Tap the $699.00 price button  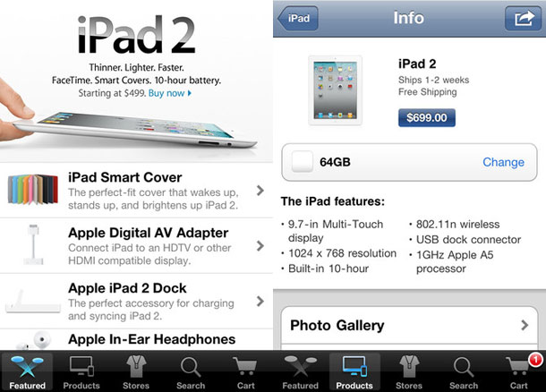click(x=427, y=117)
